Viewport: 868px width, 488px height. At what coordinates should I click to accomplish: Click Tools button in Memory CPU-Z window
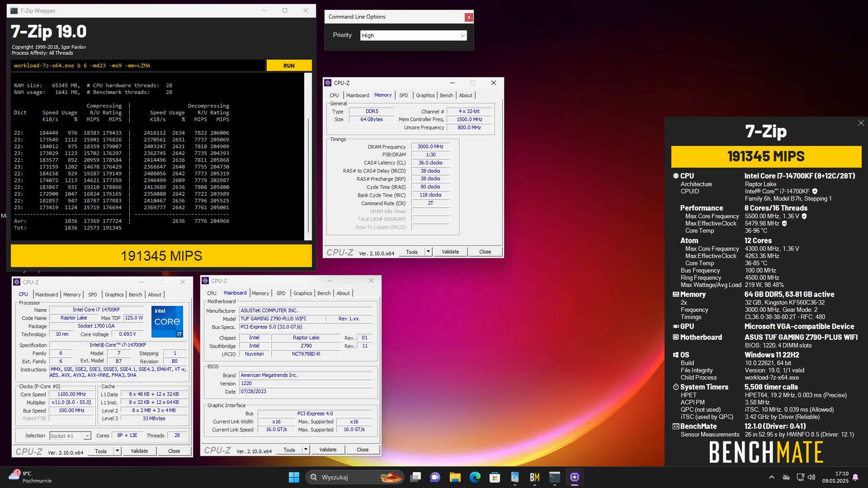(412, 252)
